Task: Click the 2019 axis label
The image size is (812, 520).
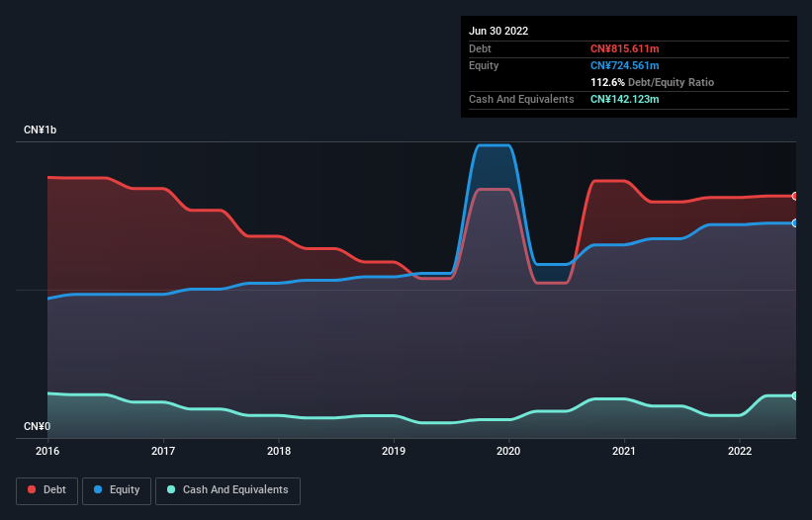Action: (394, 451)
